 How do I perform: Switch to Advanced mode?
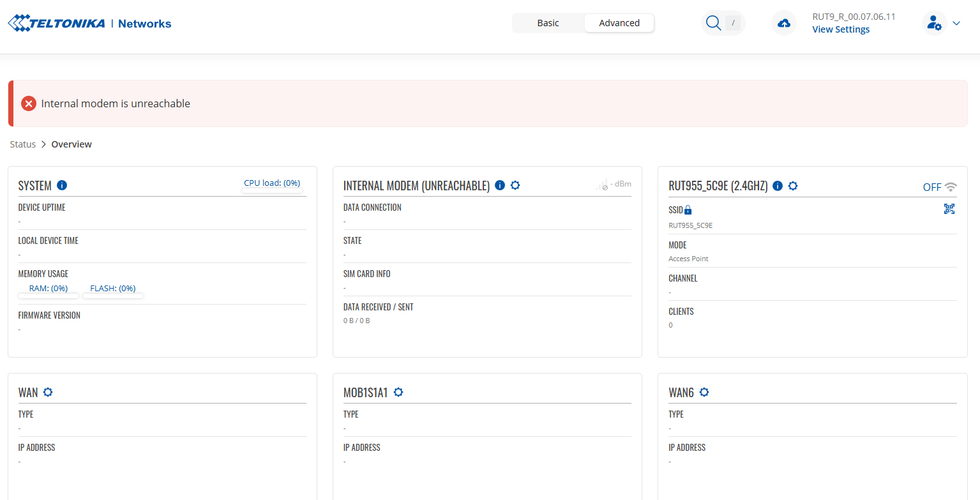619,23
